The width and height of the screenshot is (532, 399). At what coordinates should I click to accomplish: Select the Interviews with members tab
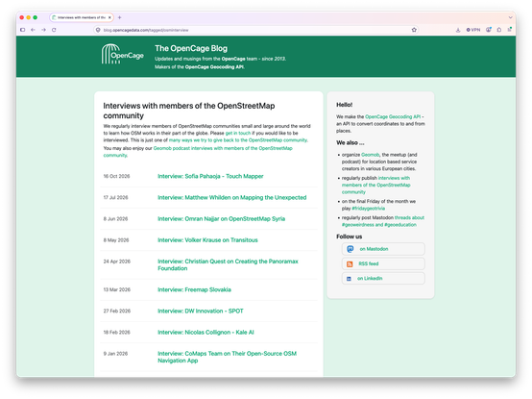tap(82, 17)
